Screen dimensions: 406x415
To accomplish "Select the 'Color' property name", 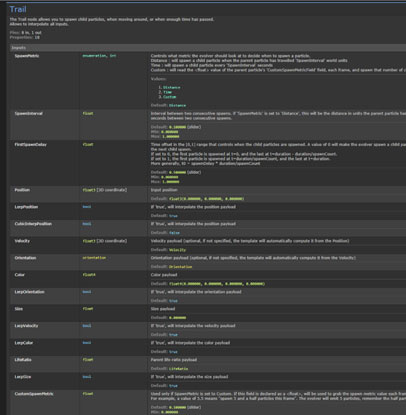I will pos(20,275).
